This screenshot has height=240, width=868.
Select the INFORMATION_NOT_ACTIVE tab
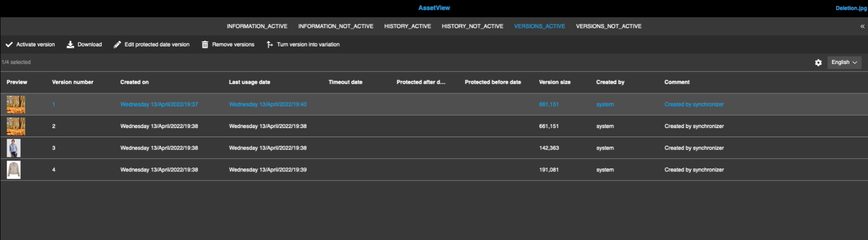(x=335, y=26)
